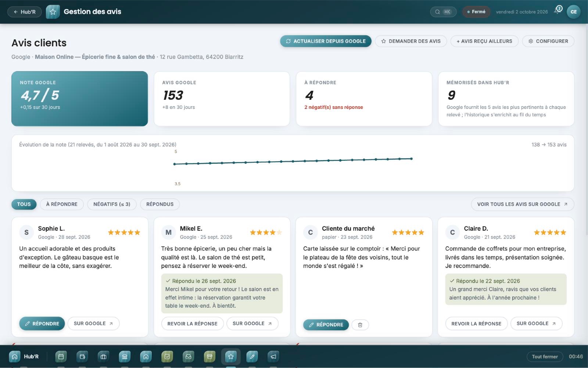The height and width of the screenshot is (368, 588).
Task: Click the À répondre 4 card
Action: (364, 99)
